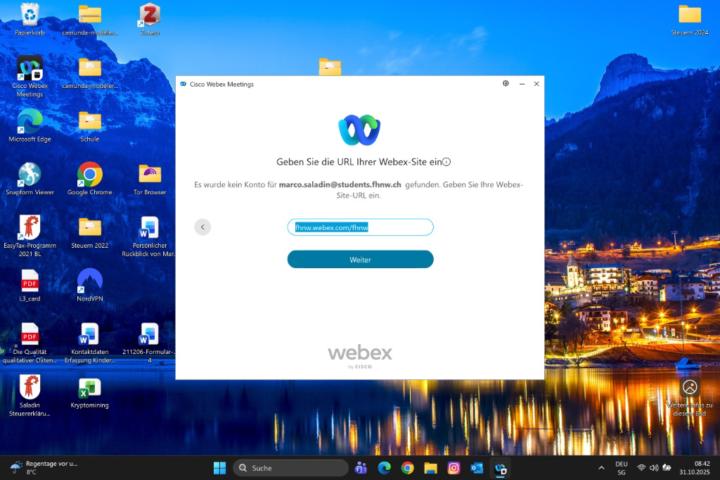This screenshot has width=720, height=480.
Task: Select the Steuern 2024 folder
Action: pos(690,19)
